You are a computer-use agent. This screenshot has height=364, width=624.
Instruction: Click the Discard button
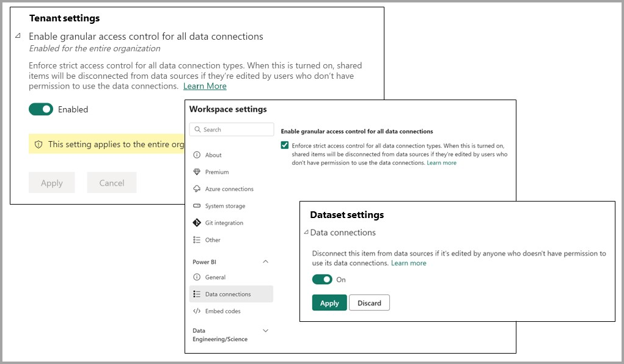(x=369, y=303)
